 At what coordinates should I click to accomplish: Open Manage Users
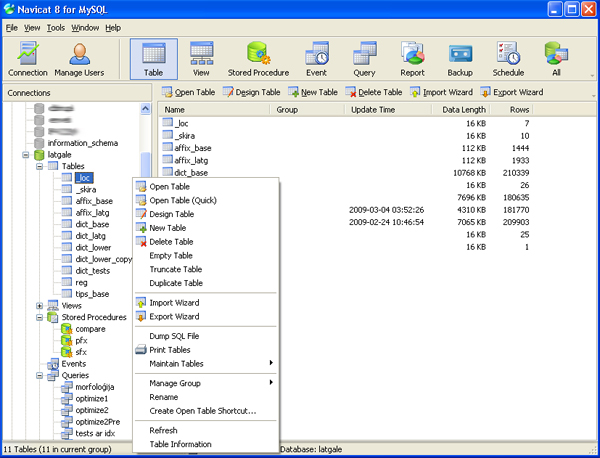pyautogui.click(x=79, y=59)
